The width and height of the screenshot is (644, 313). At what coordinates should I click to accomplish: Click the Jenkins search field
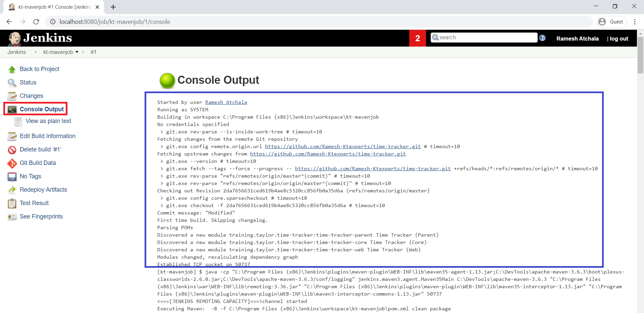pyautogui.click(x=484, y=38)
